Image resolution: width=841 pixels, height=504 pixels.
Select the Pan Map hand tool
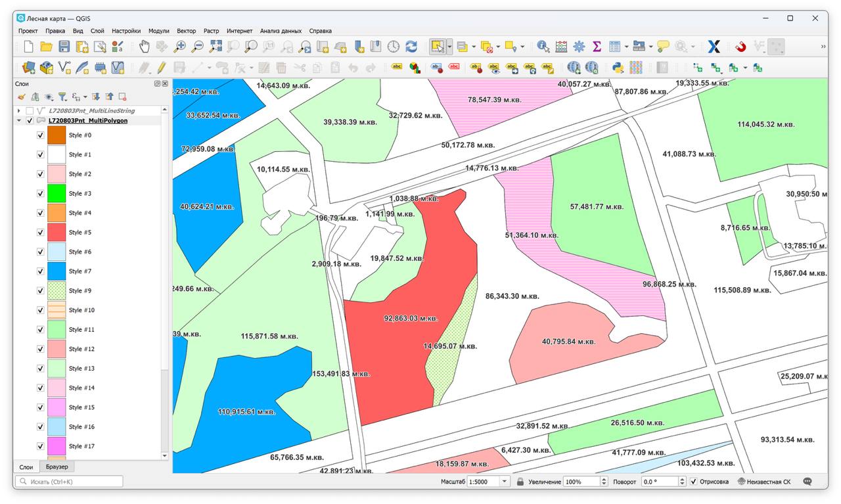145,47
